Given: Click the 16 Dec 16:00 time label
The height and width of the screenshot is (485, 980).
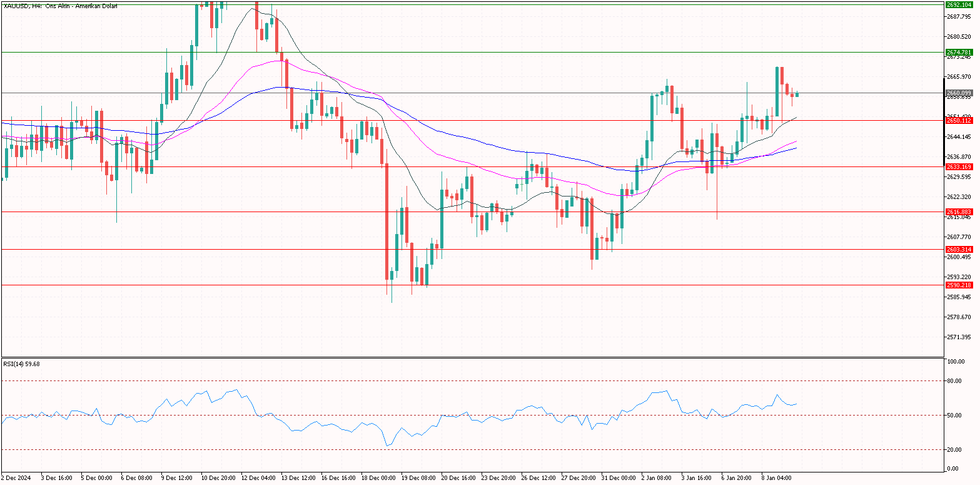Looking at the screenshot, I should coord(337,478).
